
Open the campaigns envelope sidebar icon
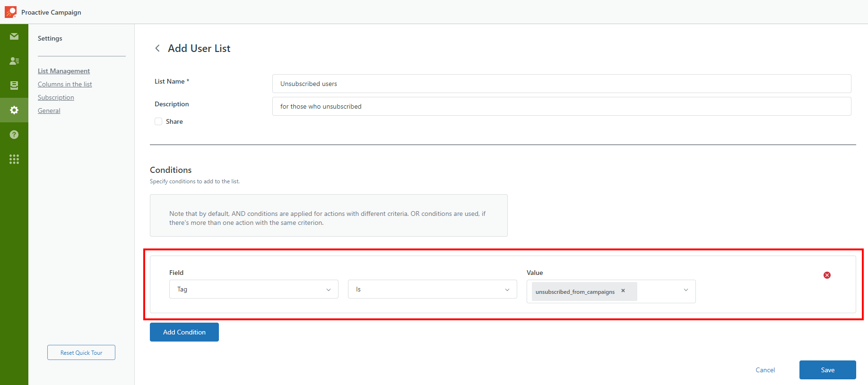tap(14, 36)
